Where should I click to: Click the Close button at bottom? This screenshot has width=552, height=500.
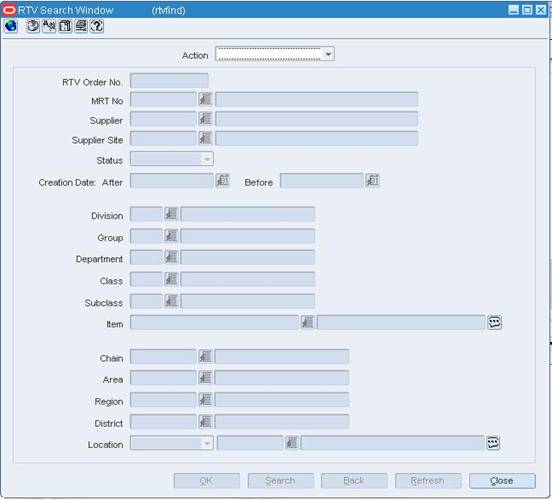502,481
